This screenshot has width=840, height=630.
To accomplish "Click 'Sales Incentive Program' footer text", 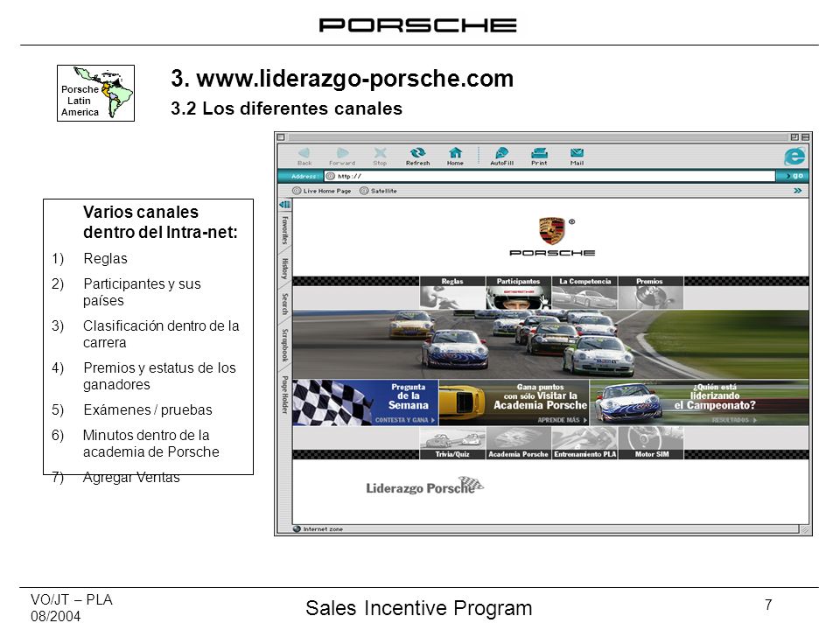I will (x=419, y=608).
